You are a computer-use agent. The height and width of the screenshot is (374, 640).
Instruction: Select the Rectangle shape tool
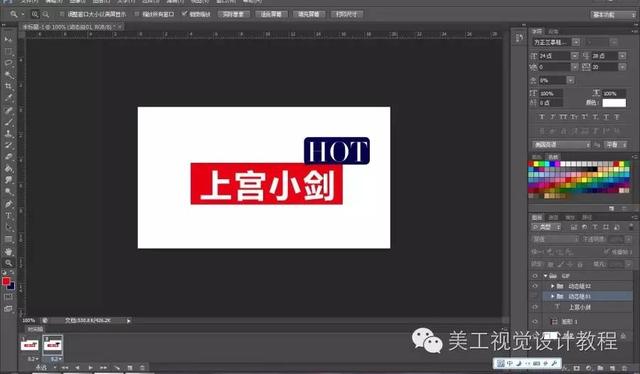tap(8, 239)
